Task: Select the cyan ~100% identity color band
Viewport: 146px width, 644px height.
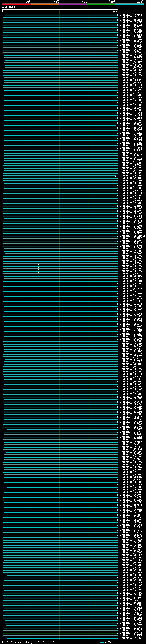Action: (130, 4)
